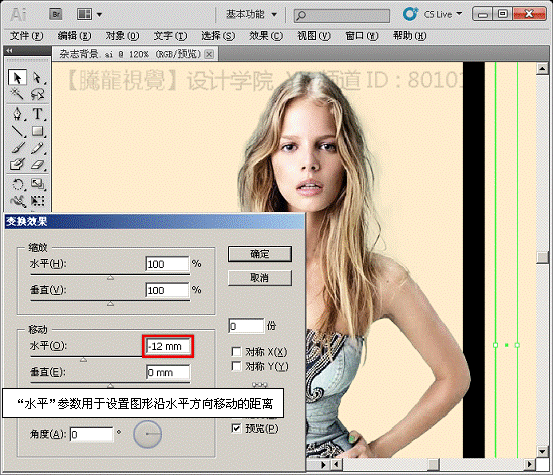Open Adobe Bridge via Br icon
The image size is (553, 475).
pos(56,14)
